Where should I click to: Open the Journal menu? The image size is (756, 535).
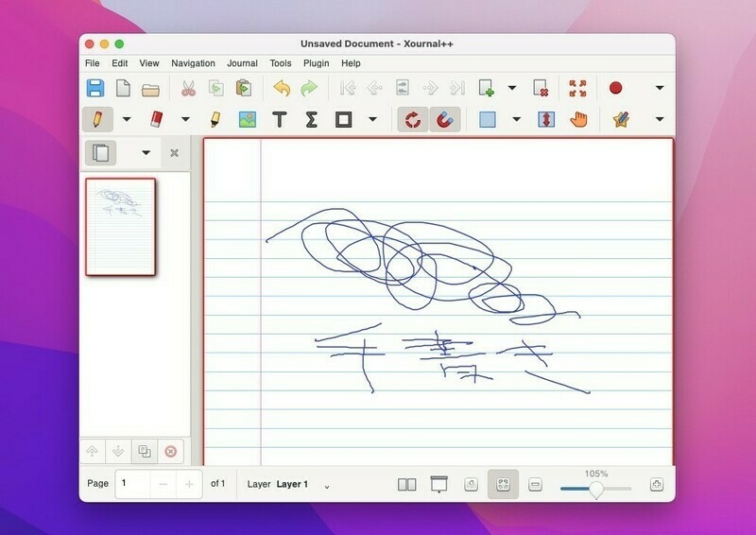point(241,63)
